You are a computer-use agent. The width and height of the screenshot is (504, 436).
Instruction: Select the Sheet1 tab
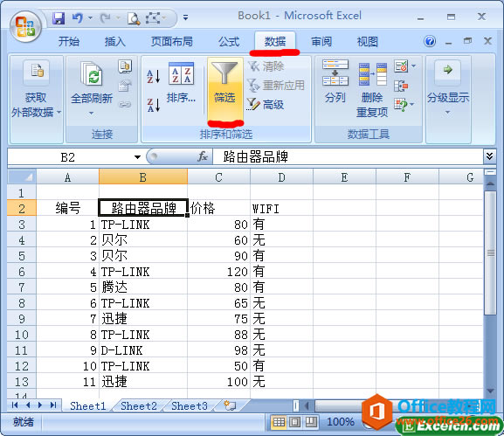click(87, 405)
